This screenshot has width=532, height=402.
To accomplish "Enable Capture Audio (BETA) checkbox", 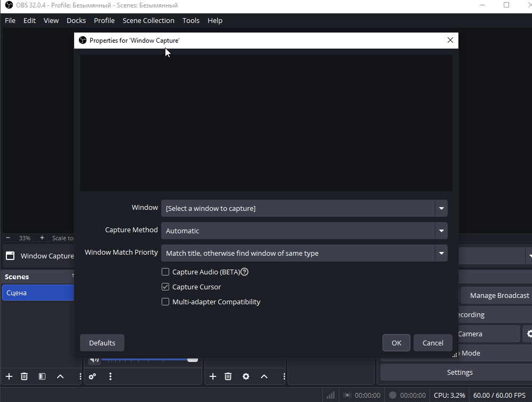I will [x=165, y=272].
